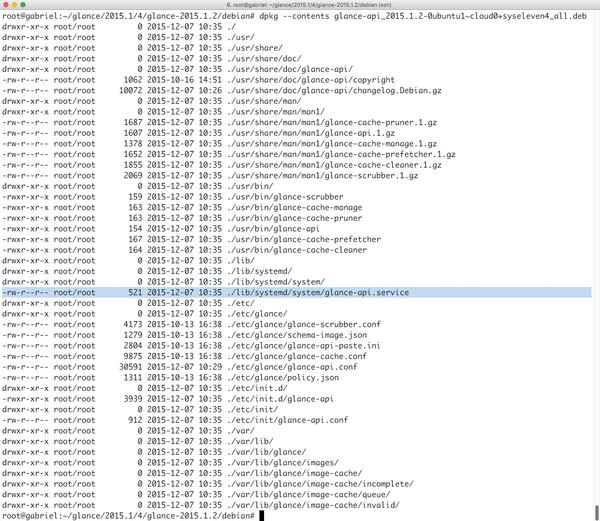This screenshot has width=600, height=521.
Task: Click the image-cache/queue/ directory path
Action: (x=308, y=495)
